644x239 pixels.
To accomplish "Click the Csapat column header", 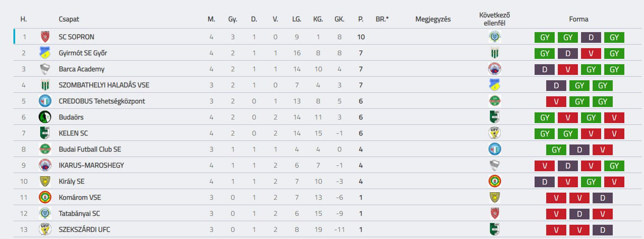I will [69, 19].
